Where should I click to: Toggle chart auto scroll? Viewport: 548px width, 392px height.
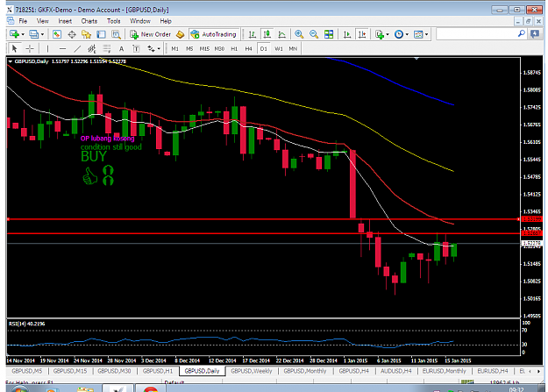[347, 34]
